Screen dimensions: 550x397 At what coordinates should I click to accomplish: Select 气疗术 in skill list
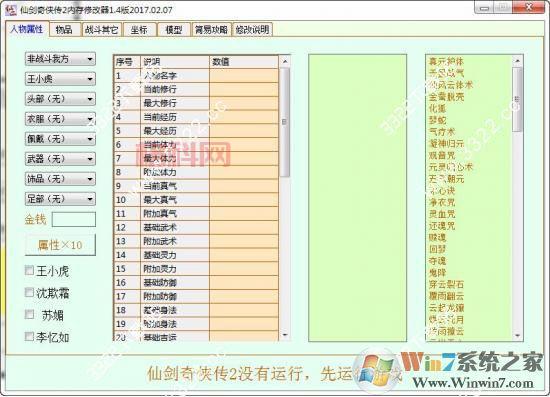click(442, 132)
